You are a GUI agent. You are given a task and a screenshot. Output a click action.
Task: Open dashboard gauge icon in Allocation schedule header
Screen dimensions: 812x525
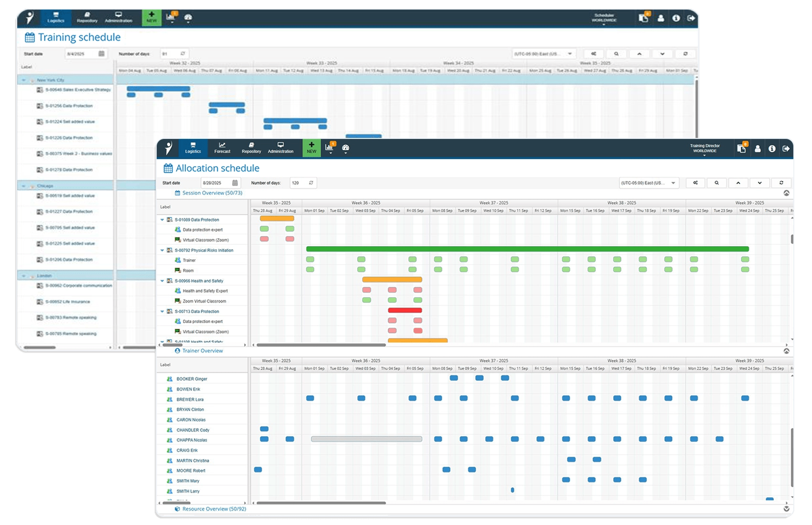coord(346,148)
